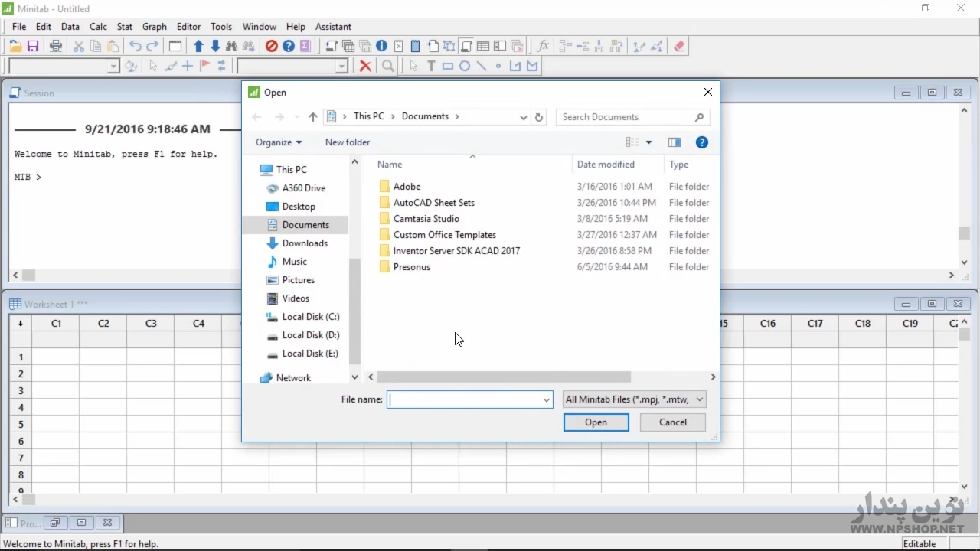Viewport: 980px width, 551px height.
Task: Click the Save project icon in toolbar
Action: point(33,46)
